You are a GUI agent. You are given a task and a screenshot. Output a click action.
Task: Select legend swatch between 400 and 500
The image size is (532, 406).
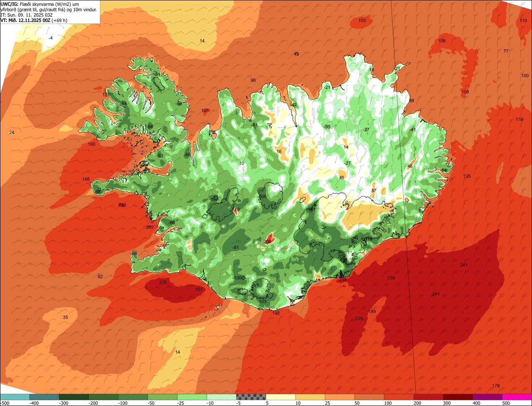487,397
